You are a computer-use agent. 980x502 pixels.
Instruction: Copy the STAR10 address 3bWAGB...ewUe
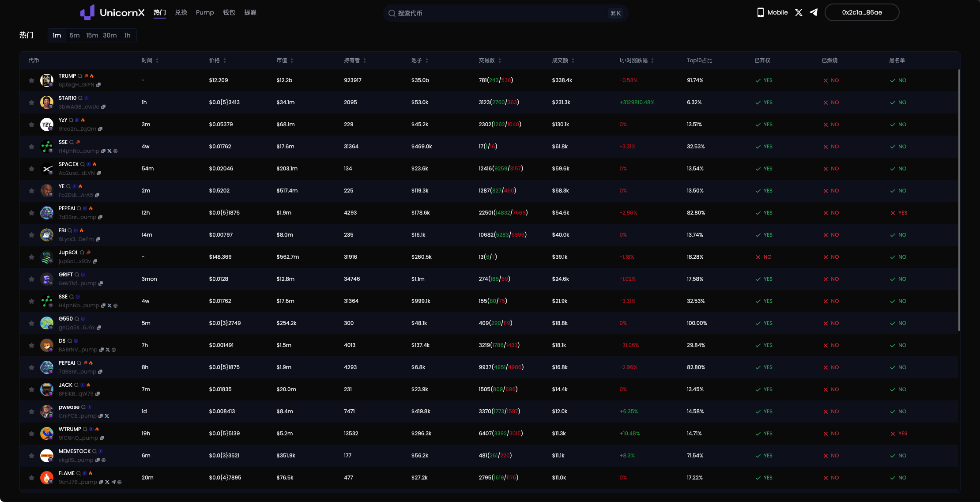(x=103, y=107)
